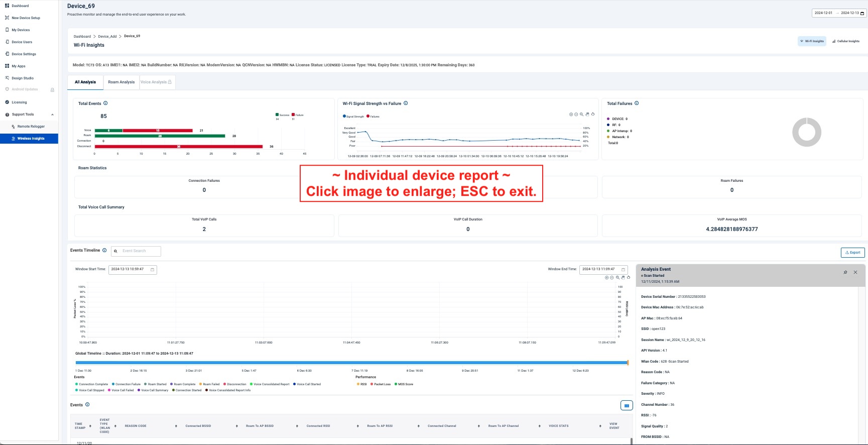The height and width of the screenshot is (445, 868).
Task: Open the events table column view icon
Action: (x=627, y=405)
